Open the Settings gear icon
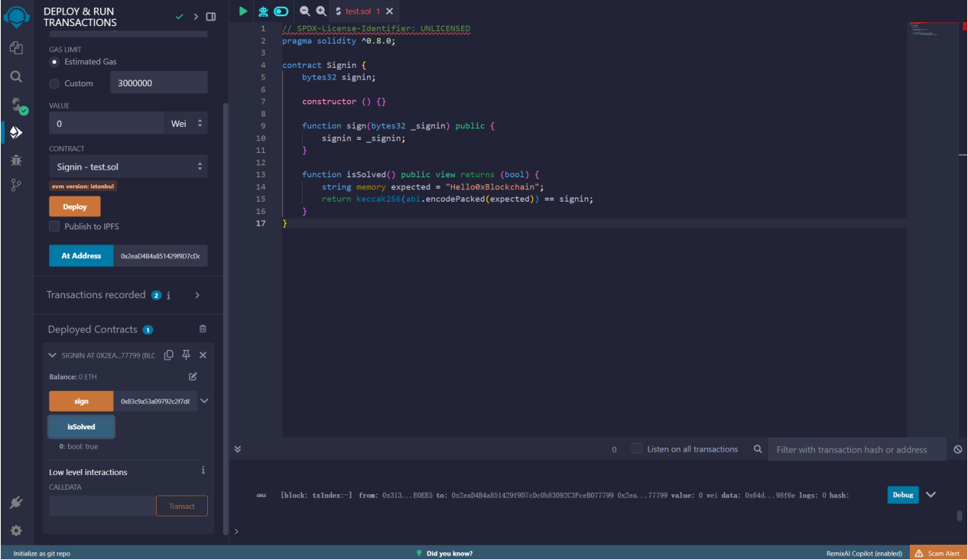 point(16,530)
